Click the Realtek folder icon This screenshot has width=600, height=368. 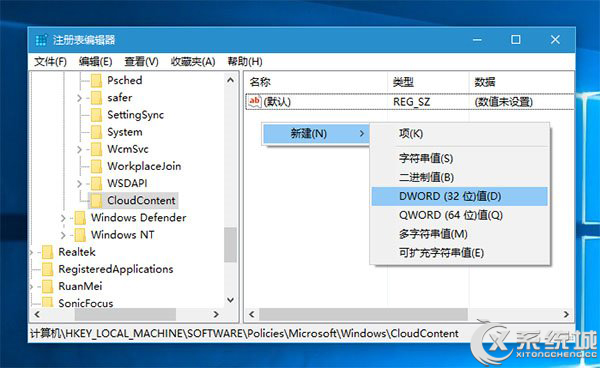click(47, 252)
